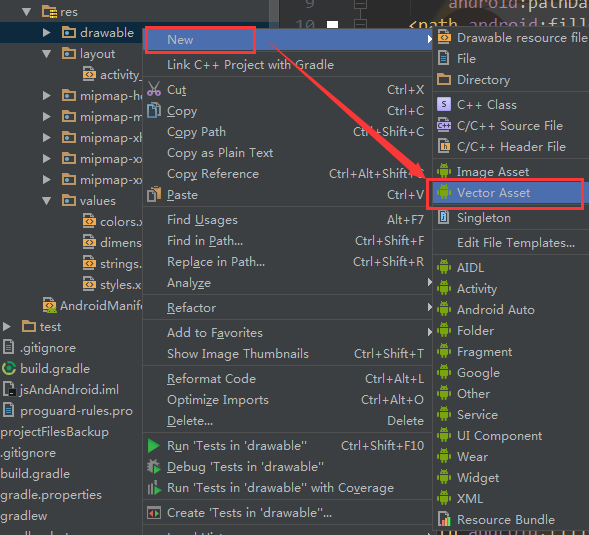Click the Drawable resource file icon

tap(444, 38)
